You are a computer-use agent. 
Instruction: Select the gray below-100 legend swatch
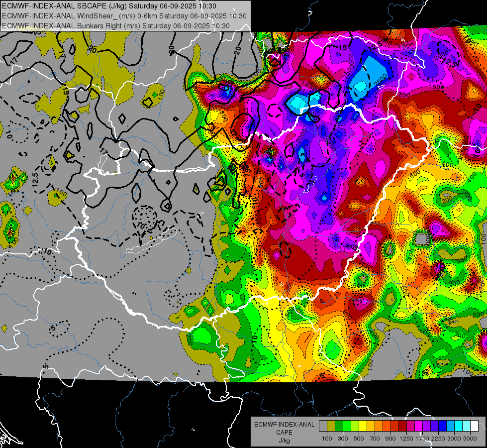tap(323, 426)
